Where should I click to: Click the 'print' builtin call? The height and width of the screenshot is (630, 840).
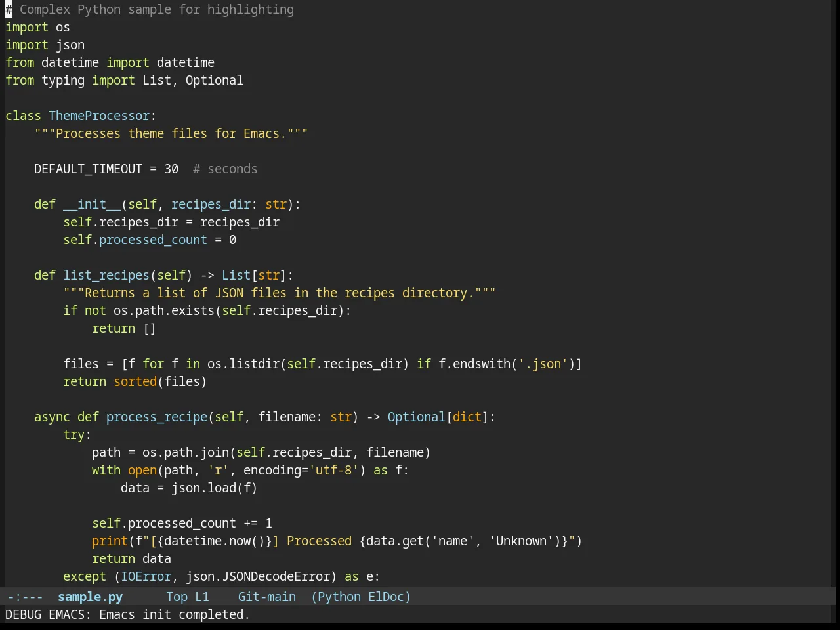[110, 541]
